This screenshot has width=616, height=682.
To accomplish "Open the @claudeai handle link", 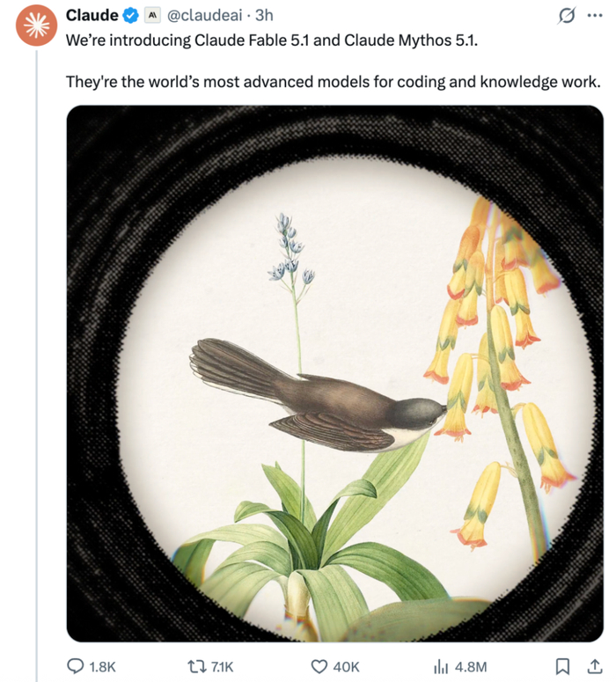I will (x=204, y=16).
